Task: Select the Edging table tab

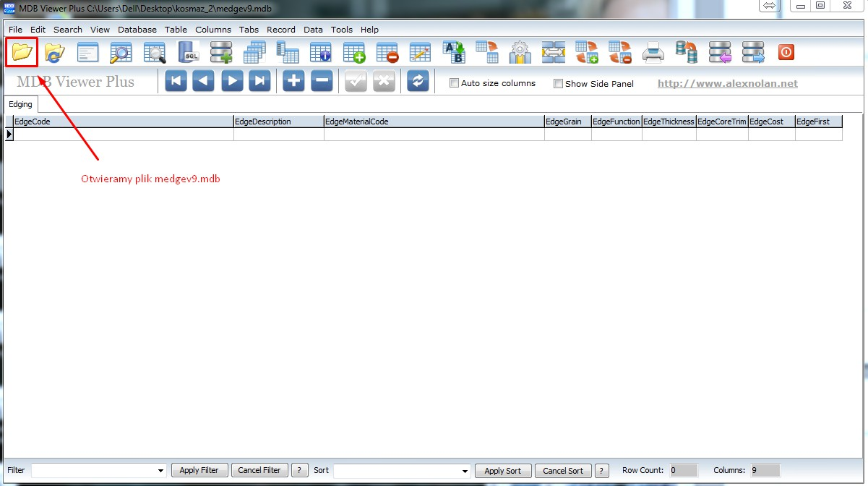Action: [x=20, y=105]
